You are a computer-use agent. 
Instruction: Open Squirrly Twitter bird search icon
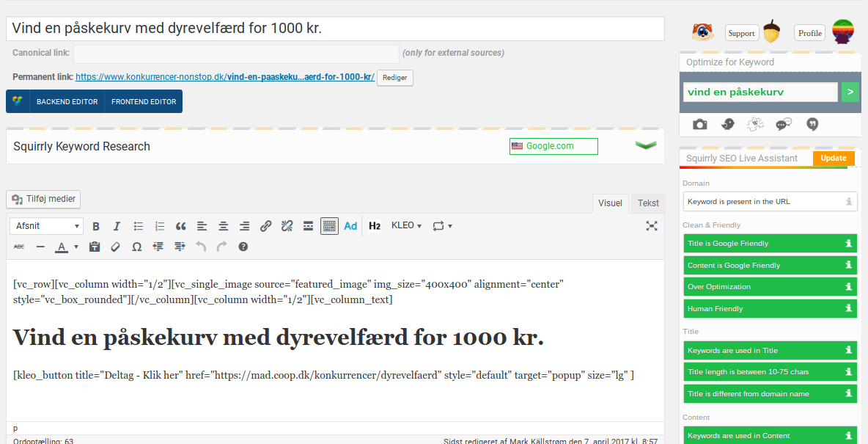728,124
